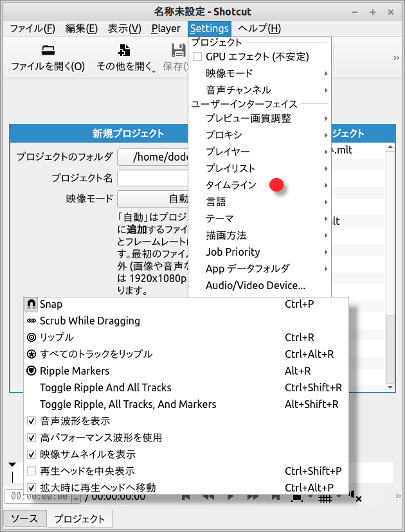Toggle GPU エフェクト (不安定) checkbox
The height and width of the screenshot is (532, 405).
pos(197,57)
